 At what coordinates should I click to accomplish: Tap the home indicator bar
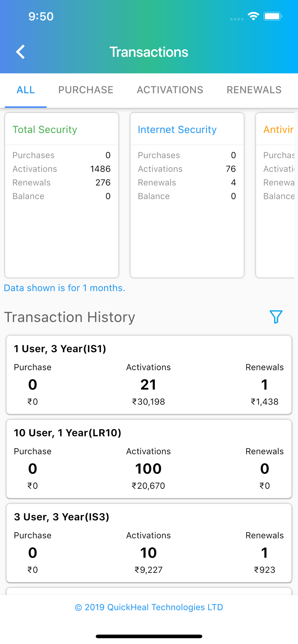[149, 636]
